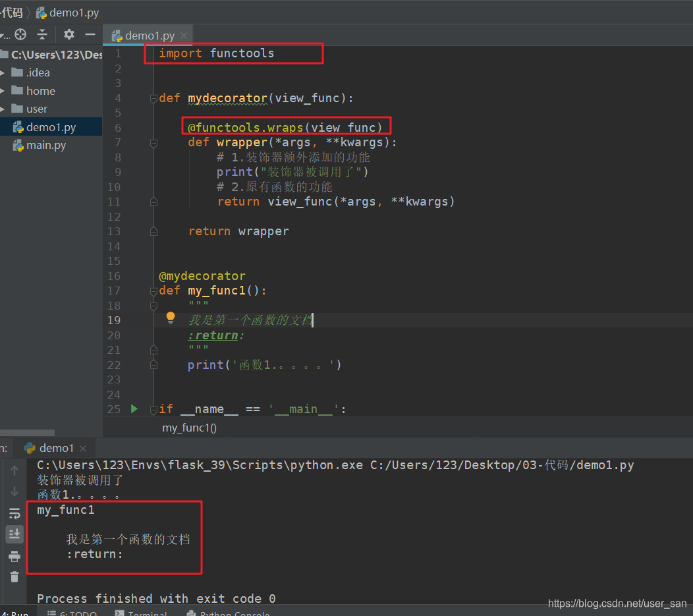Click line number 25 in gutter
Image resolution: width=693 pixels, height=616 pixels.
tap(114, 409)
